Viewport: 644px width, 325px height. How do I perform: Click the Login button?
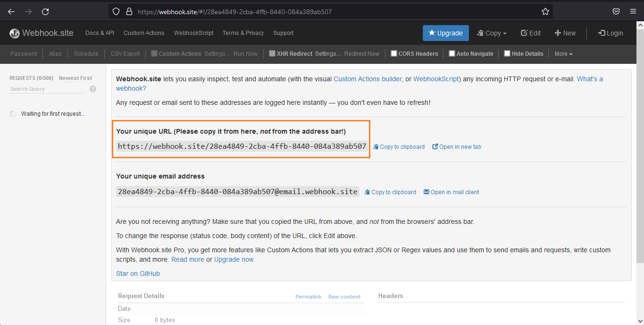(611, 33)
